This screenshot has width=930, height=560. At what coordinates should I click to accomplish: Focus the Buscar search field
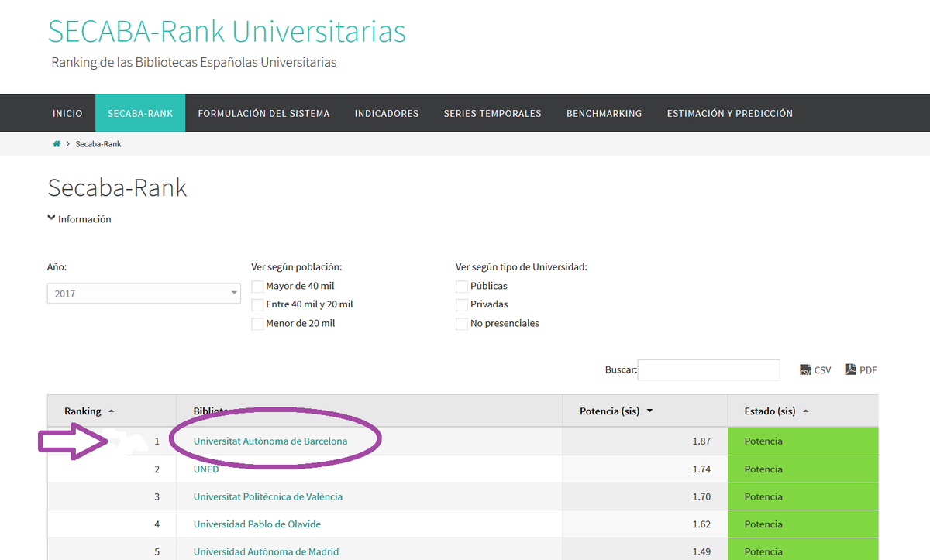[x=708, y=370]
